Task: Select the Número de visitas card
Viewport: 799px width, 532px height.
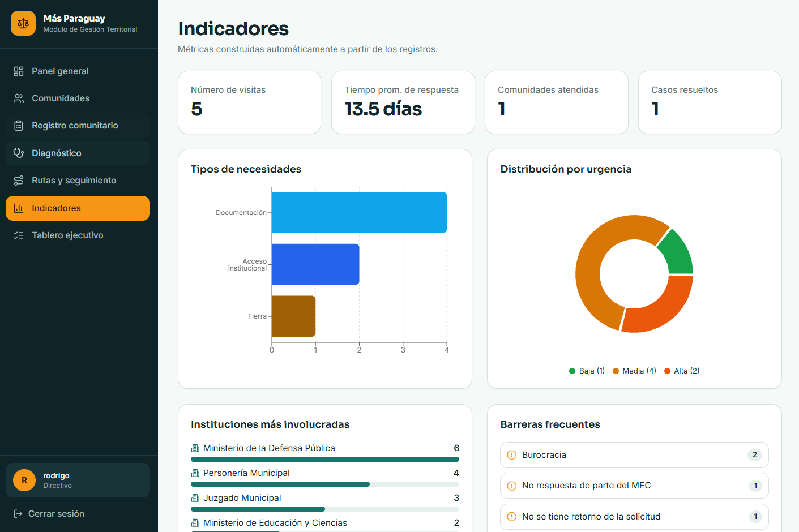Action: [249, 102]
